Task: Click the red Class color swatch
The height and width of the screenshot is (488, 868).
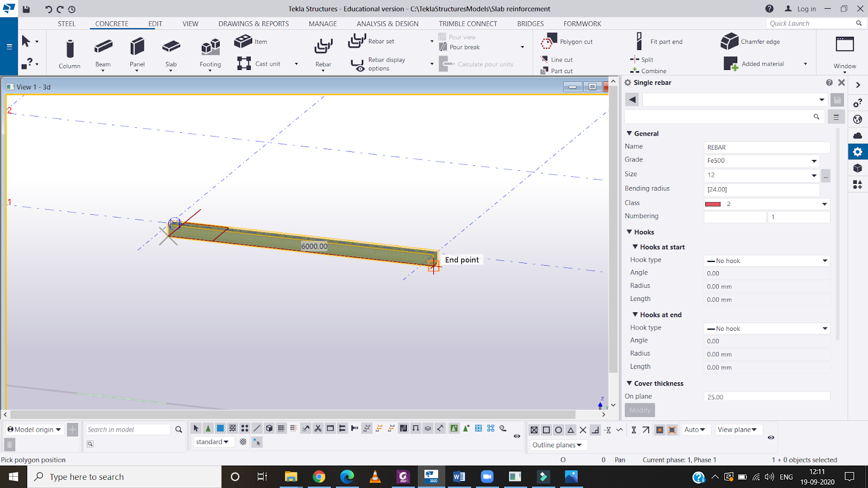Action: [x=713, y=204]
